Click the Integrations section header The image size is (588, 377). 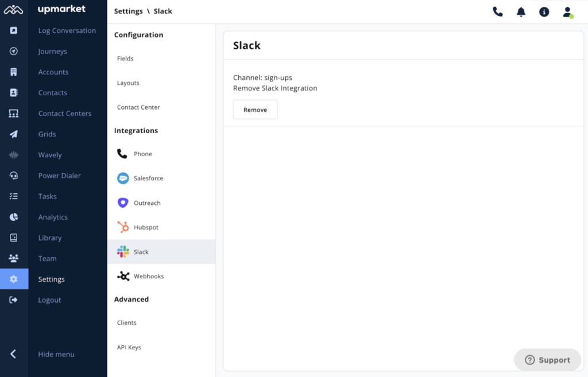[136, 130]
